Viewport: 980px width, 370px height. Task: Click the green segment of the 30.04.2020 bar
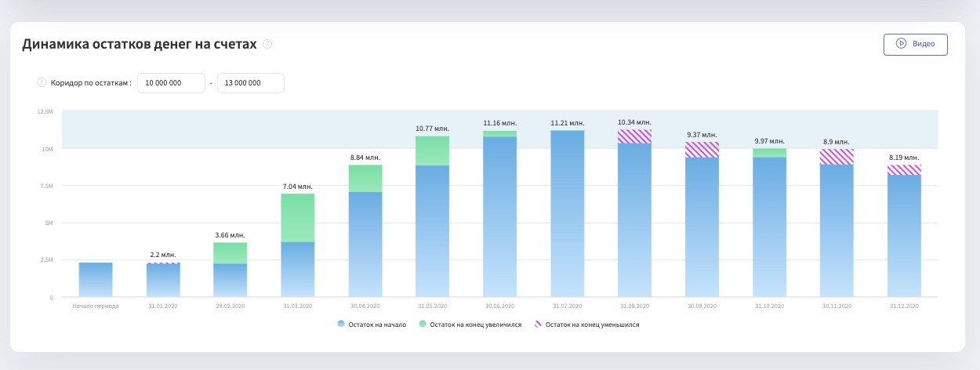click(x=365, y=178)
